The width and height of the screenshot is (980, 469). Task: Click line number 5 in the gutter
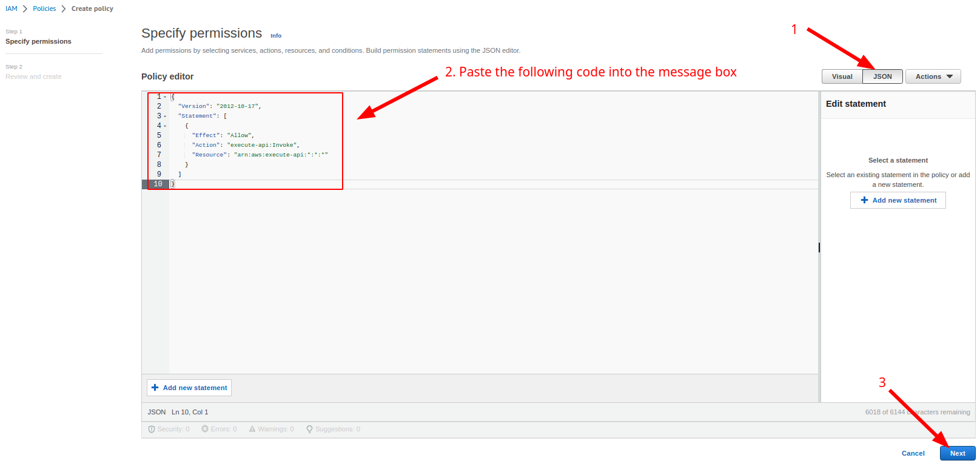(159, 135)
